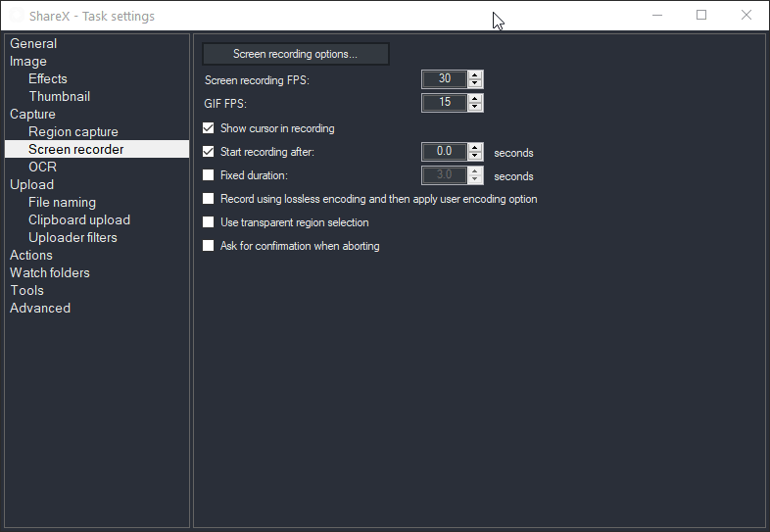
Task: Increase Screen recording FPS with up arrow
Action: tap(475, 75)
